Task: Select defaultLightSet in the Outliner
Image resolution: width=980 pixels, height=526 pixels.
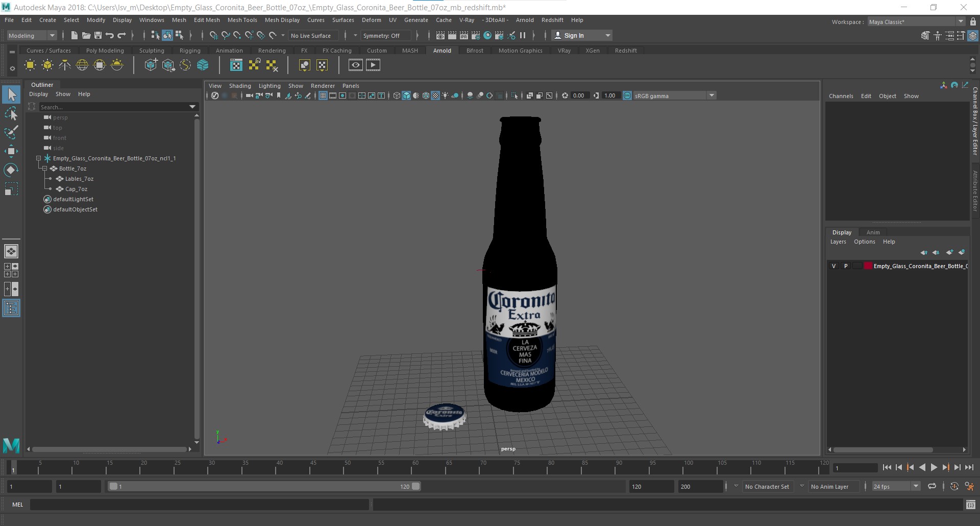Action: coord(73,199)
